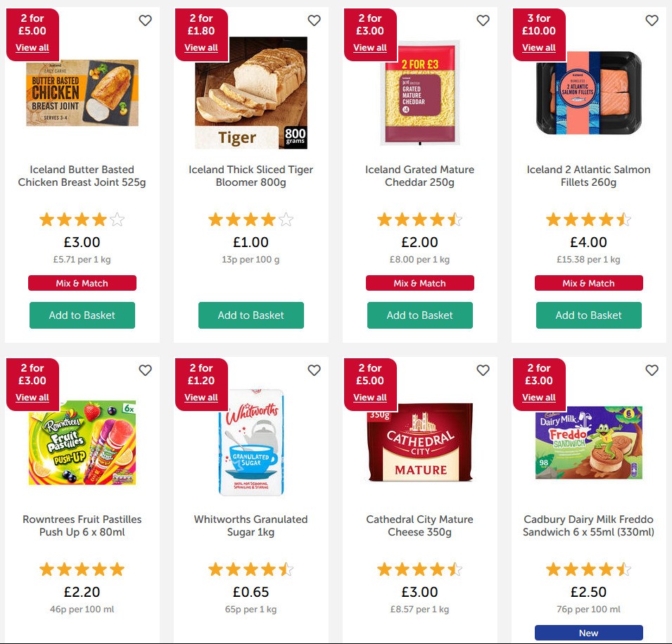Viewport: 672px width, 644px height.
Task: Click the wishlist heart on Iceland Butter Basted Chicken
Action: [146, 21]
